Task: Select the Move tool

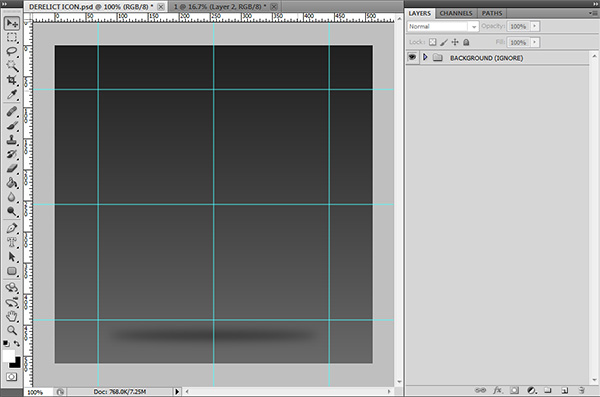Action: 12,23
